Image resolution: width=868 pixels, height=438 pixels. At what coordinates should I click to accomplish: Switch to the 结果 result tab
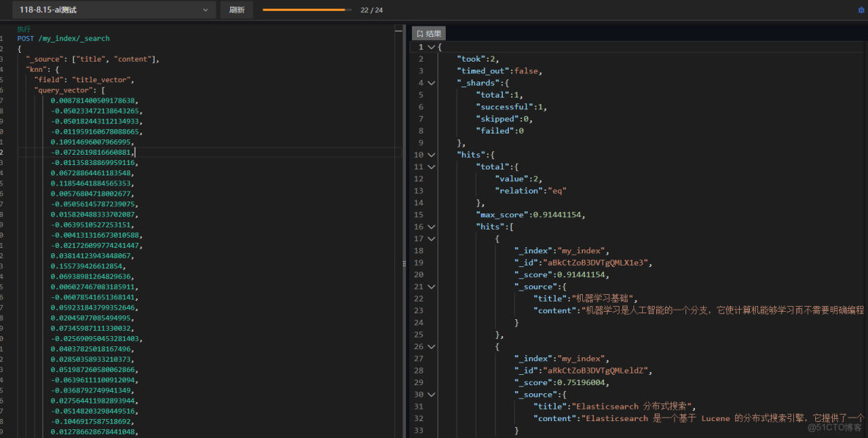[x=433, y=33]
